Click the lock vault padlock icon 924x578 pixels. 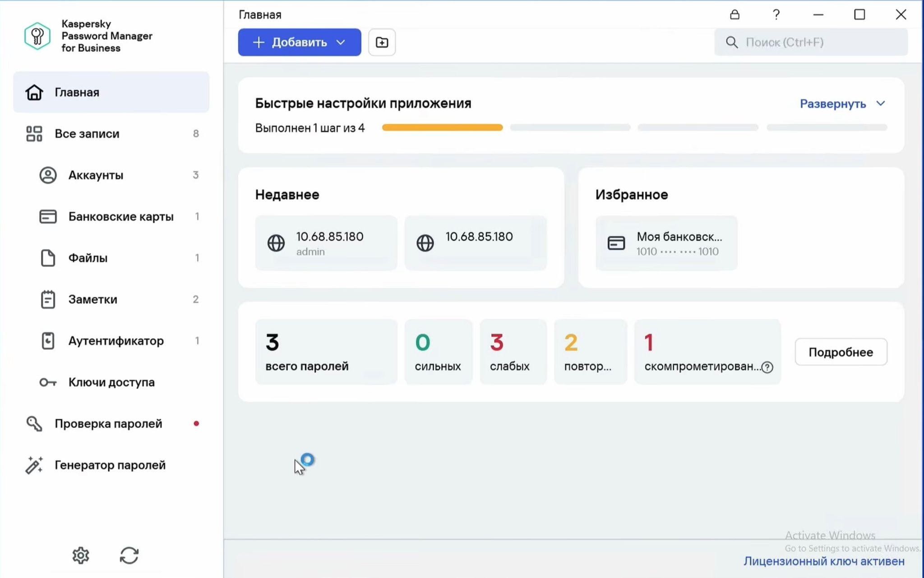pos(735,14)
